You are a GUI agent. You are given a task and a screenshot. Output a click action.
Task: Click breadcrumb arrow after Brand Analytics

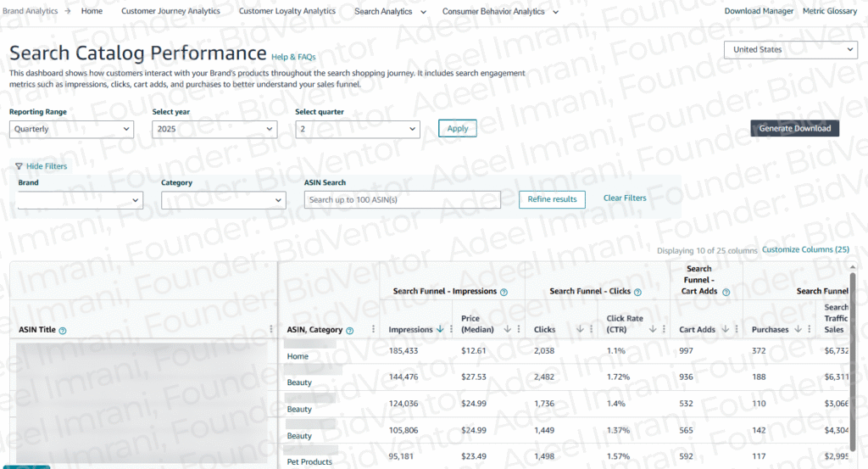coord(68,11)
